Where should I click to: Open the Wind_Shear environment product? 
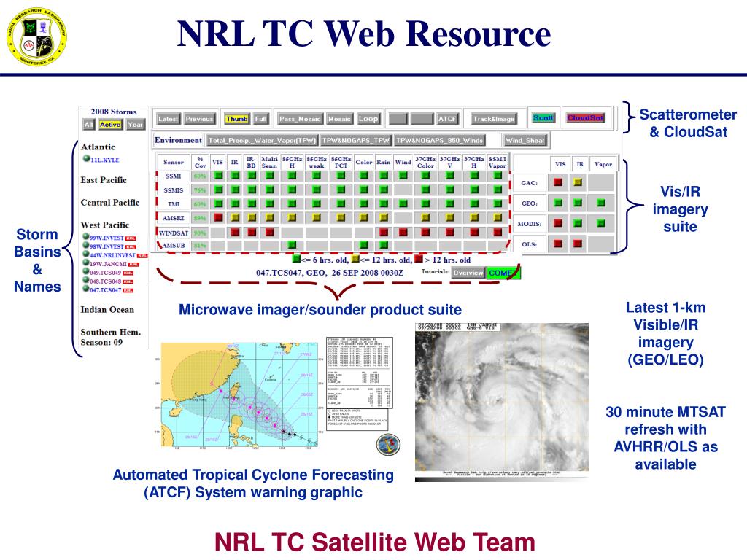point(525,140)
